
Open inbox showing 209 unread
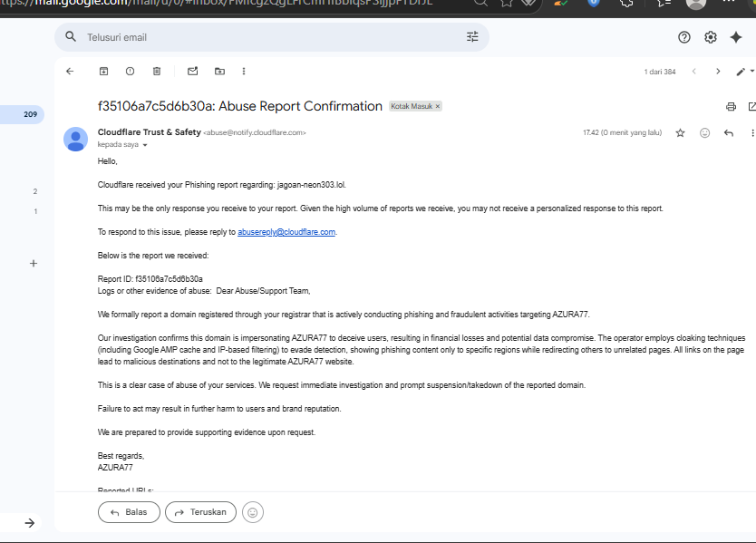point(22,114)
